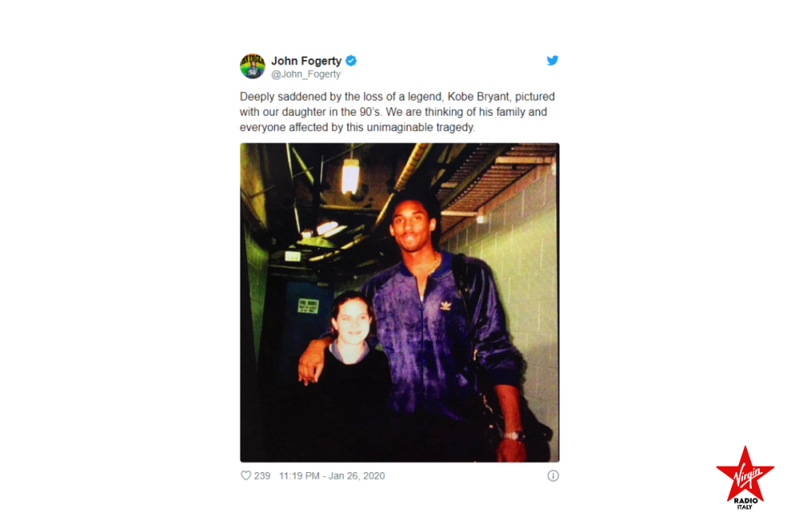Open the tweet info circle icon
The width and height of the screenshot is (799, 532).
(553, 475)
